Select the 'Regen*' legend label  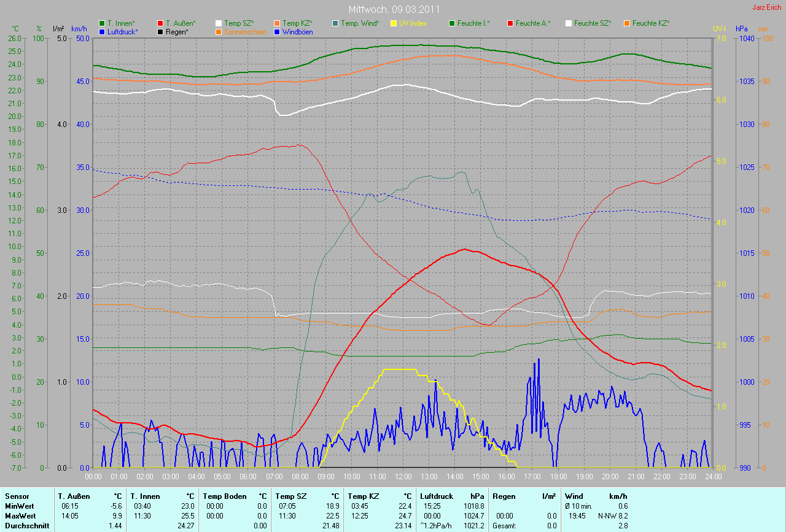[x=177, y=31]
